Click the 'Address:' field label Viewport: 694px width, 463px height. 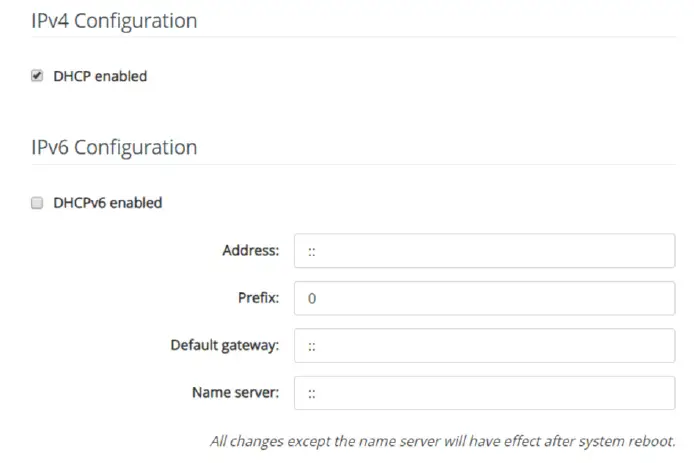(250, 250)
